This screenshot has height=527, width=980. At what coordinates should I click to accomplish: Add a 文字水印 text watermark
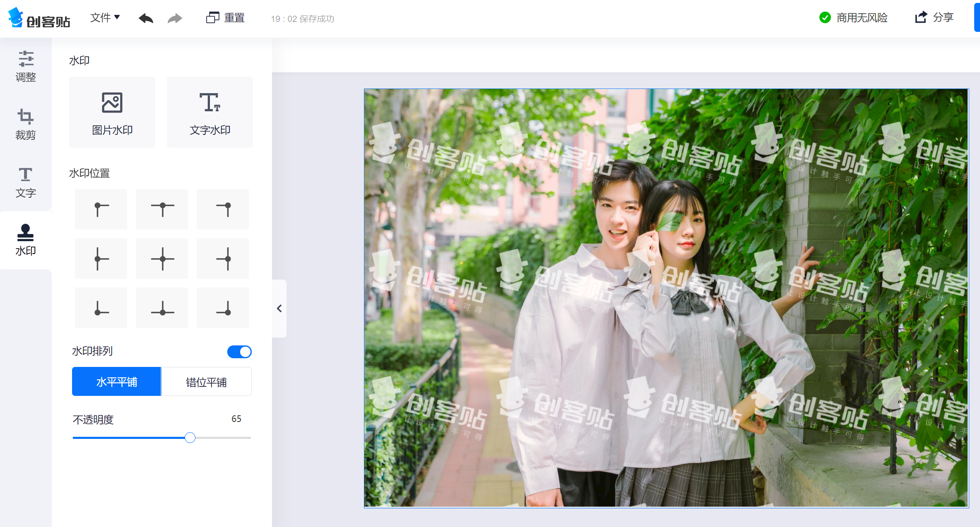coord(210,112)
